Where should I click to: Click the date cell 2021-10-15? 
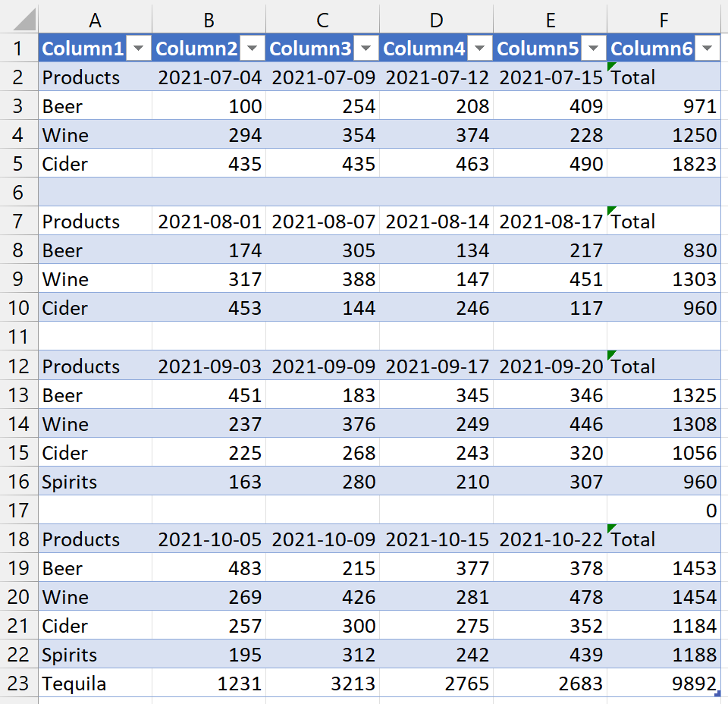pyautogui.click(x=437, y=539)
